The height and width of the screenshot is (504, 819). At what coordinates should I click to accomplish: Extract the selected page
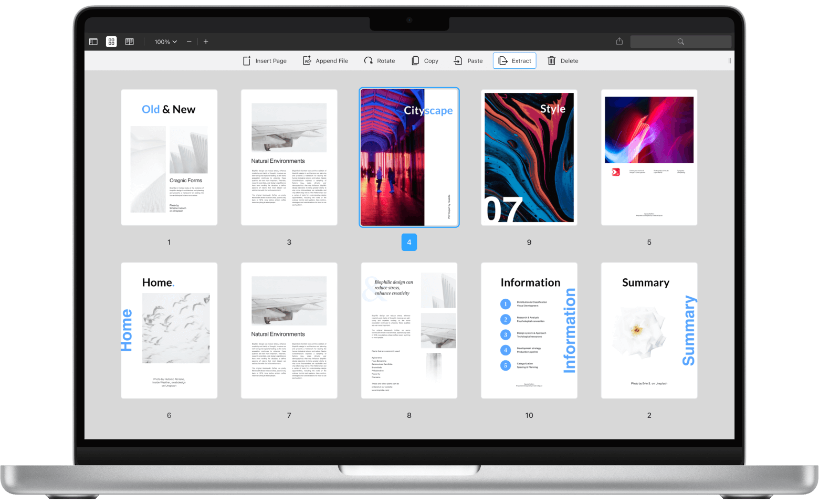pos(514,61)
